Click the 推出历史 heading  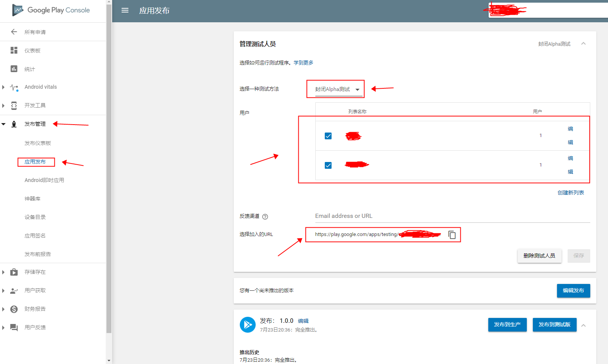click(249, 352)
